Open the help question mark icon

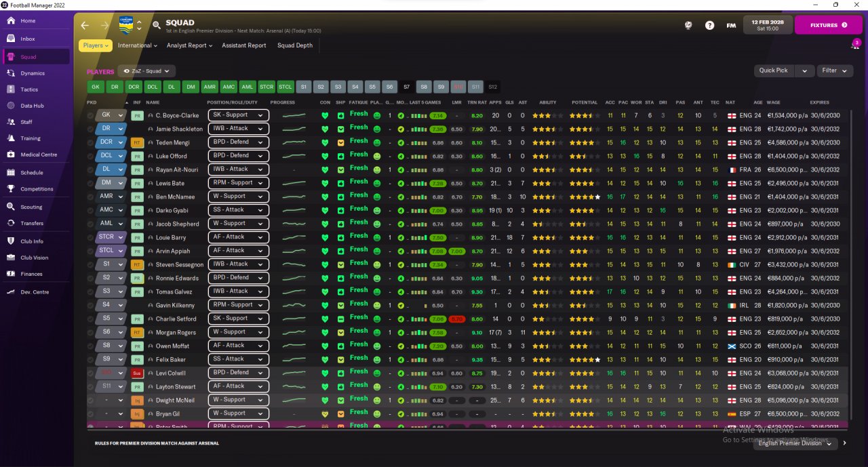tap(709, 25)
